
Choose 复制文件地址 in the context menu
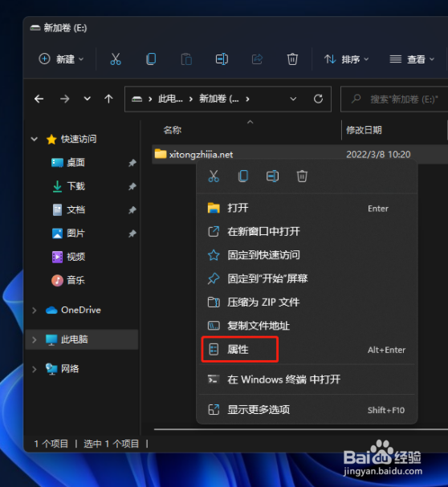click(307, 326)
